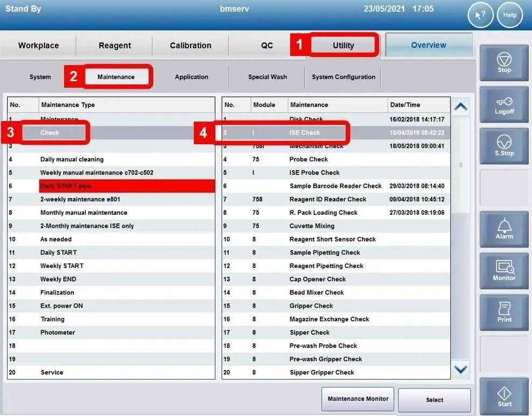
Task: Select the Cuvette Mixing item
Action: 336,226
